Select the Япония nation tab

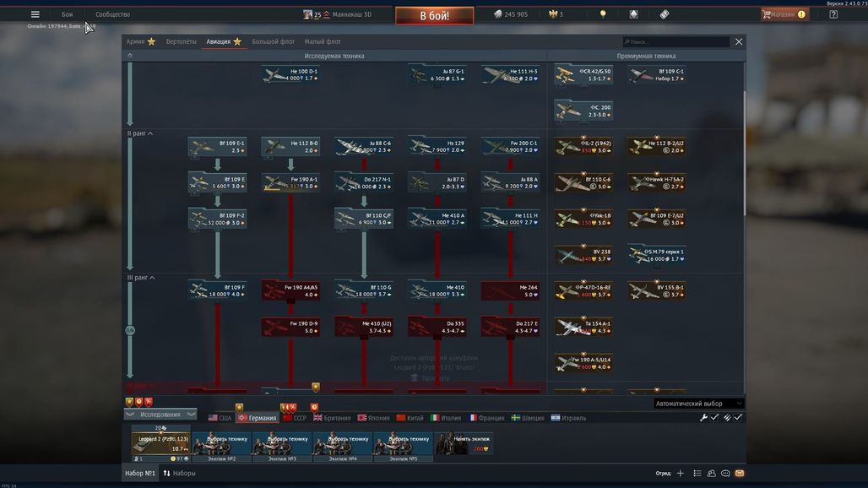[x=374, y=418]
